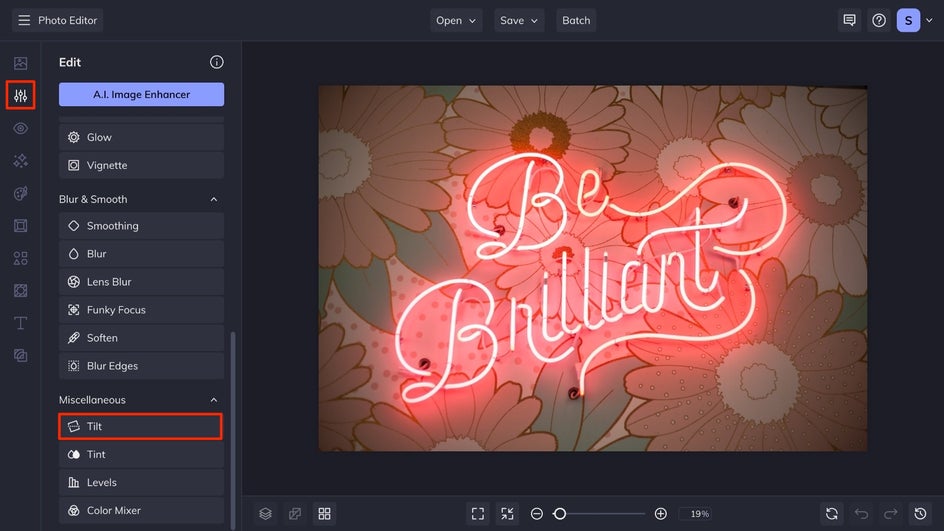Screen dimensions: 944x531
Task: Open the Artsy palette sidebar icon
Action: tap(20, 193)
